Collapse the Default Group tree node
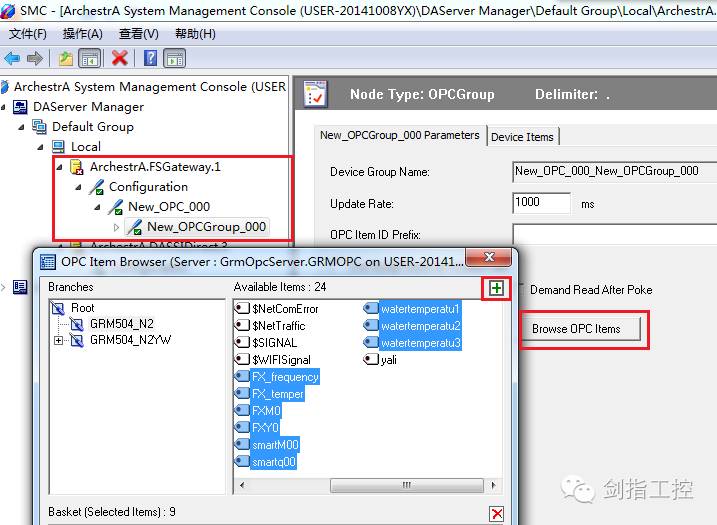Viewport: 717px width, 525px height. (21, 127)
